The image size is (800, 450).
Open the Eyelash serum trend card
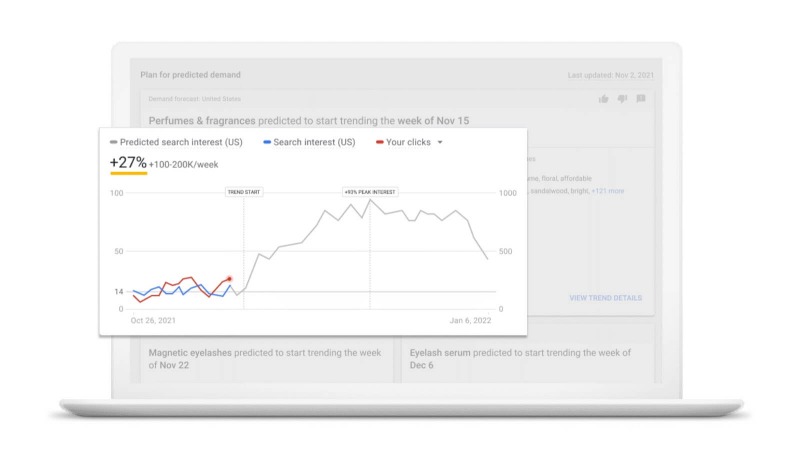(x=527, y=359)
